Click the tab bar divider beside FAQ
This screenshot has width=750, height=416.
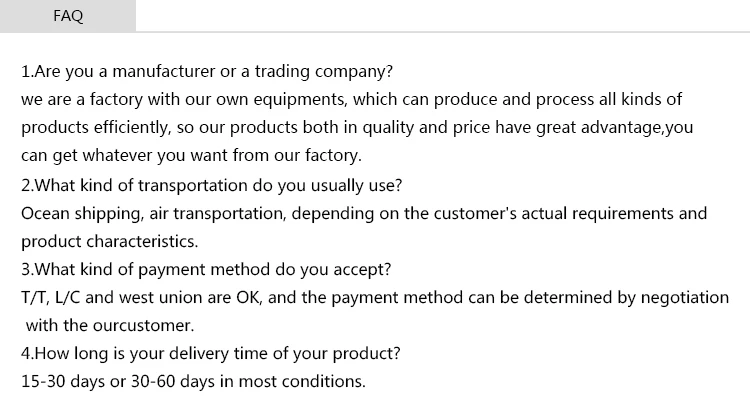443,32
